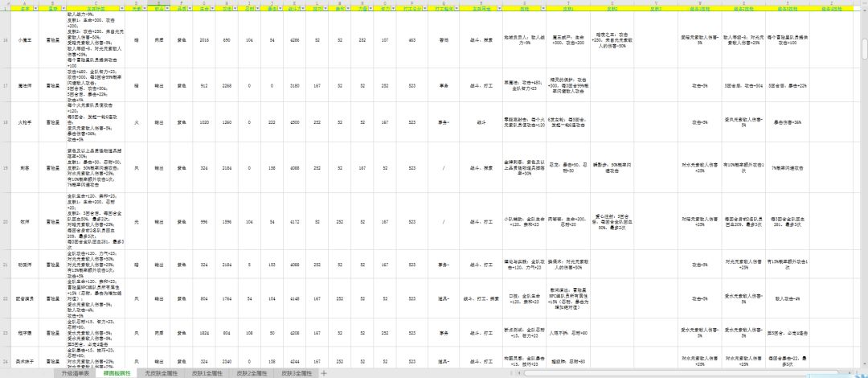Open the filter dropdown in column S header

tap(542, 10)
